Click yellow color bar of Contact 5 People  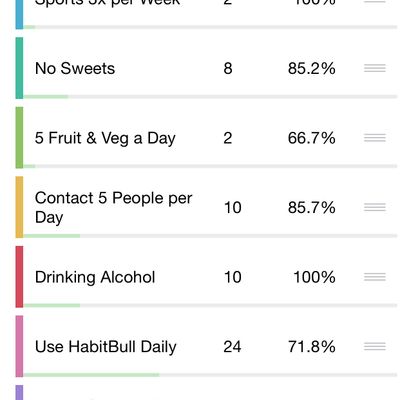pyautogui.click(x=19, y=207)
